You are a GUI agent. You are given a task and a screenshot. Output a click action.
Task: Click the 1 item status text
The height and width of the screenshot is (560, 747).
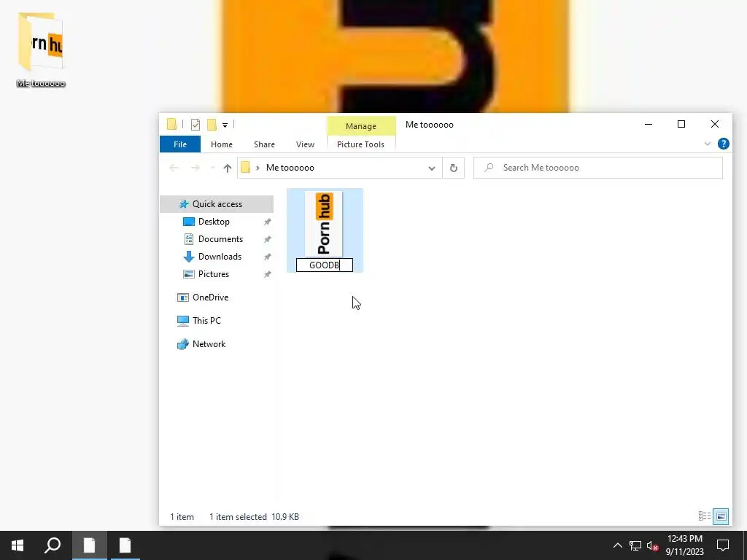[x=182, y=517]
